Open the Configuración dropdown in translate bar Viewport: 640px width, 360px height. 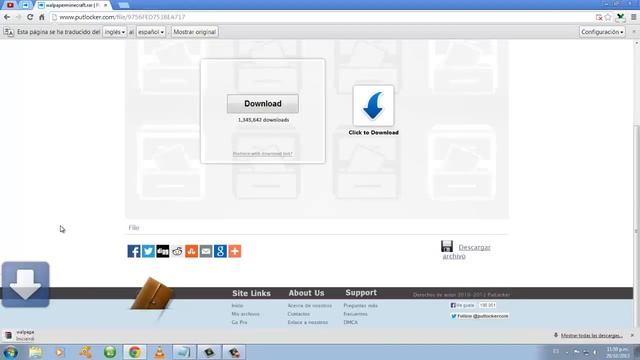(602, 32)
